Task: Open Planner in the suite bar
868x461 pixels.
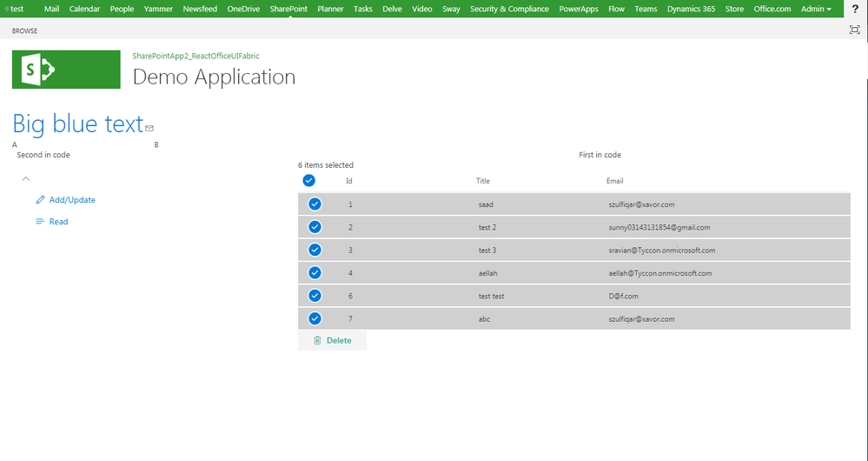Action: 330,9
